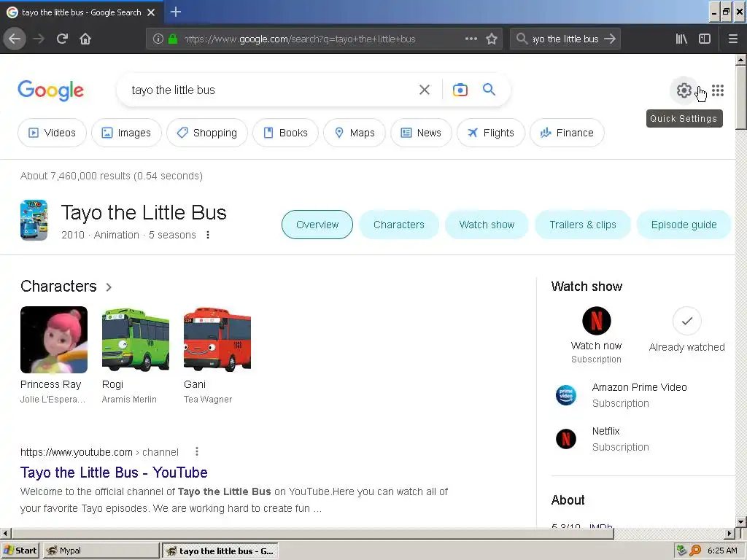Select the Characters chip
Viewport: 747px width, 560px height.
pos(399,225)
